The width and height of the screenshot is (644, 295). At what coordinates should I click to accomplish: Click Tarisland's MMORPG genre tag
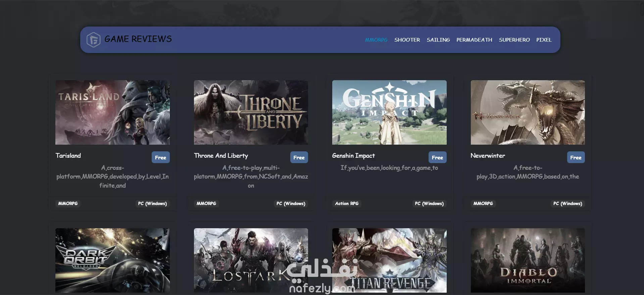coord(68,203)
